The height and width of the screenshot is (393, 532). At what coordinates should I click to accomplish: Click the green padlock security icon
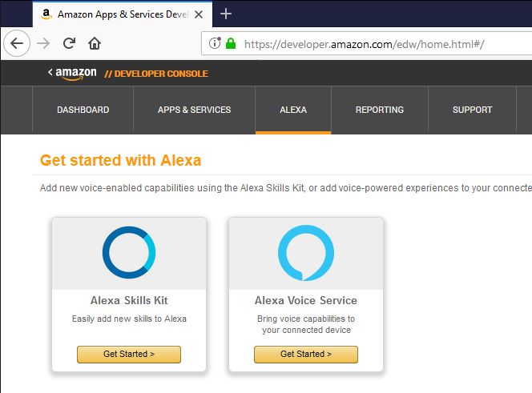(231, 44)
